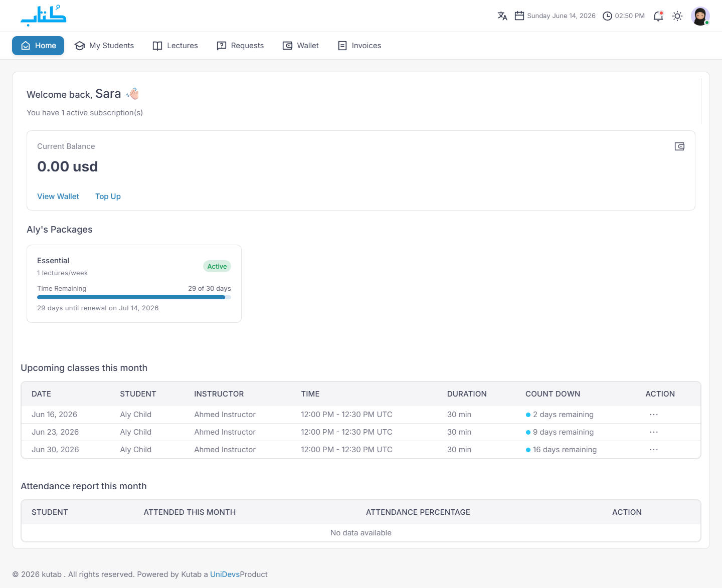Click the '16 days remaining' countdown

(561, 450)
